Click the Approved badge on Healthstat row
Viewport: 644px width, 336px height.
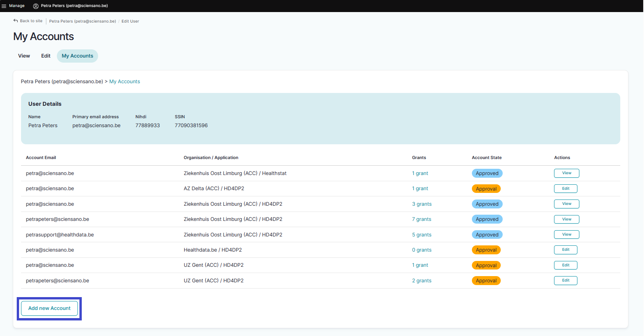487,173
